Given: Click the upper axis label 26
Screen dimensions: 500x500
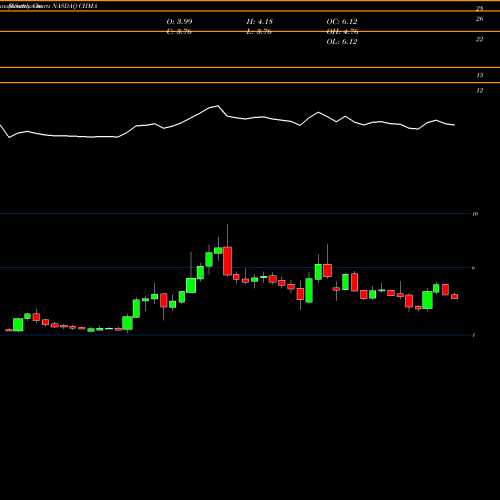Looking at the screenshot, I should tap(479, 19).
